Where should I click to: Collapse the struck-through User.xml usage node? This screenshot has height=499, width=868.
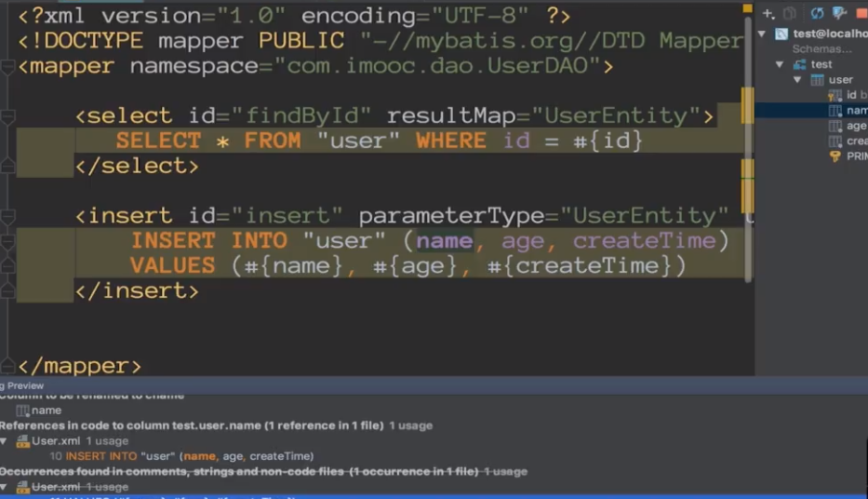coord(5,487)
